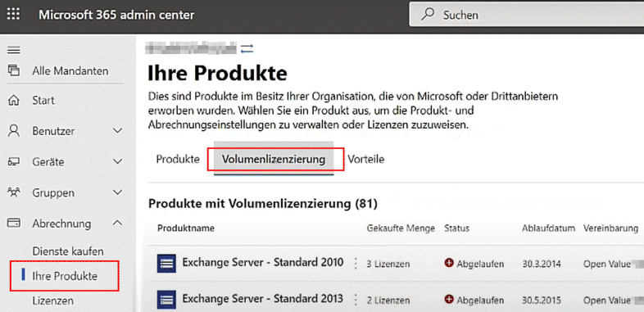Image resolution: width=644 pixels, height=312 pixels.
Task: Open Exchange Server - Standard 2010 product
Action: 263,262
